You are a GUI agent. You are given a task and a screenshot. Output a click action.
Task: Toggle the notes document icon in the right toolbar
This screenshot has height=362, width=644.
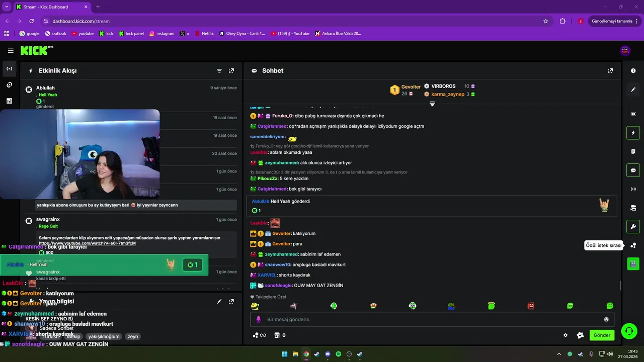[x=633, y=151]
